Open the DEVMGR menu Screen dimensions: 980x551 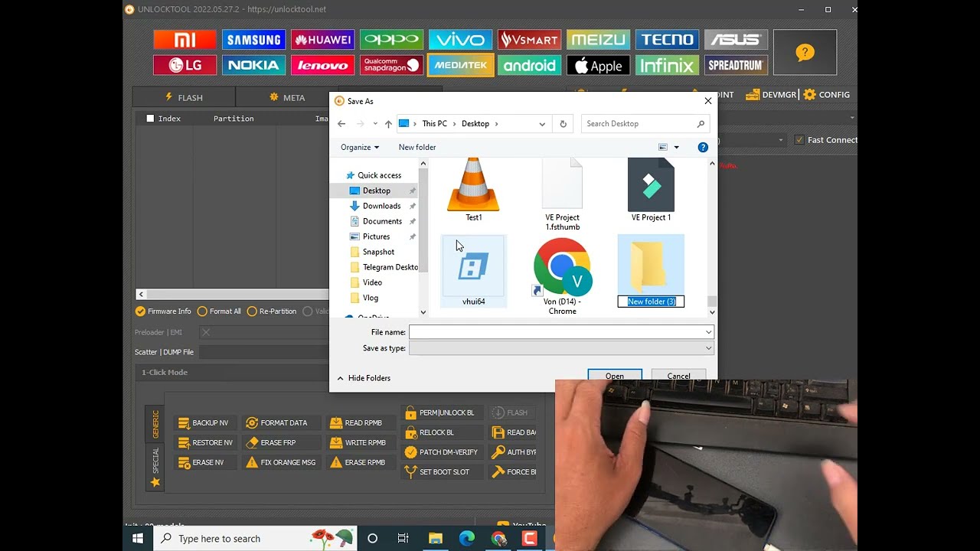point(771,95)
